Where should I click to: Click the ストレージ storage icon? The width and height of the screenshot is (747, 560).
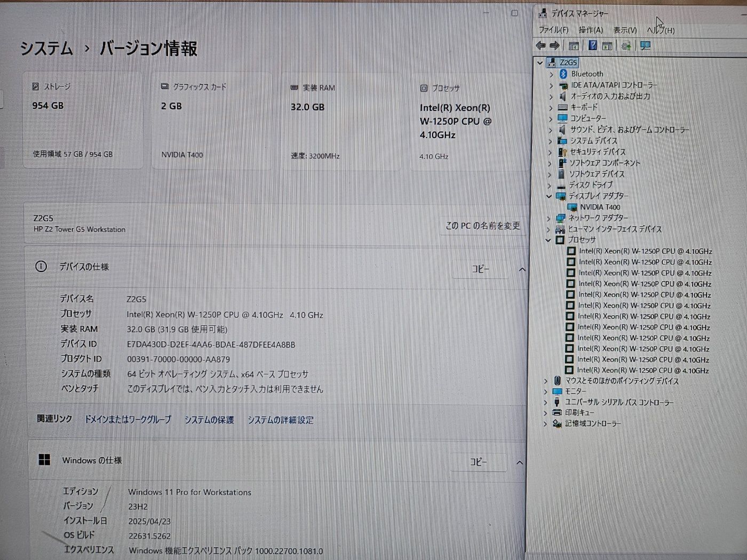(36, 85)
